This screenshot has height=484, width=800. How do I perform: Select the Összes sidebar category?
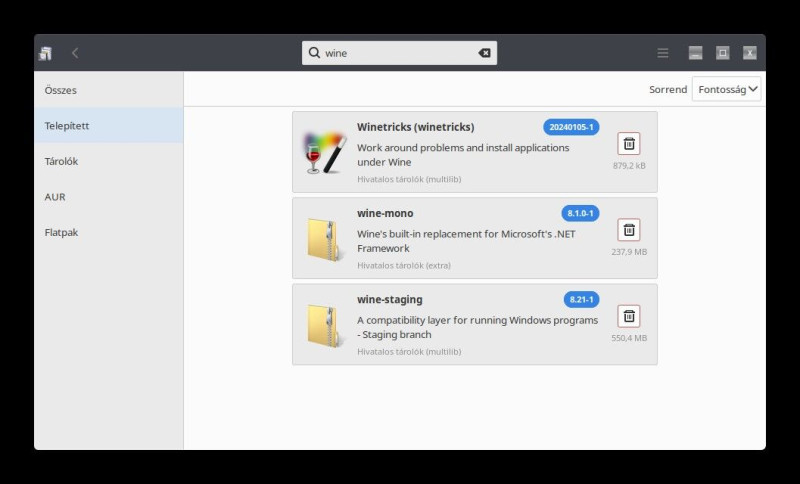pos(109,90)
